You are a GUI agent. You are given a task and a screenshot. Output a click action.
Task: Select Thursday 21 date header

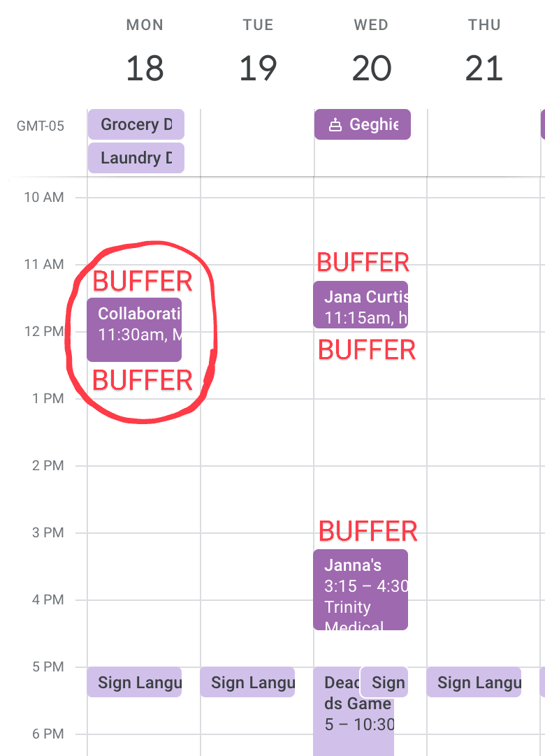(x=484, y=68)
